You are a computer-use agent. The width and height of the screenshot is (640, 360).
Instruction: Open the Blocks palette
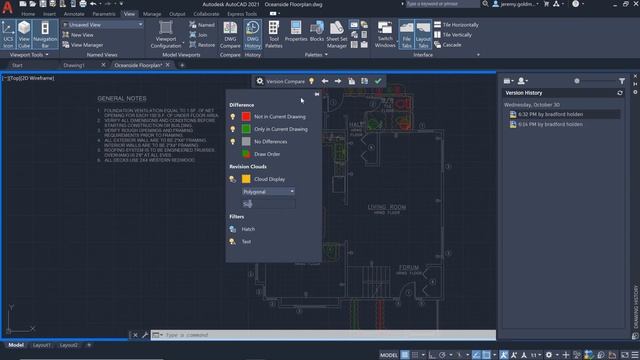(317, 31)
